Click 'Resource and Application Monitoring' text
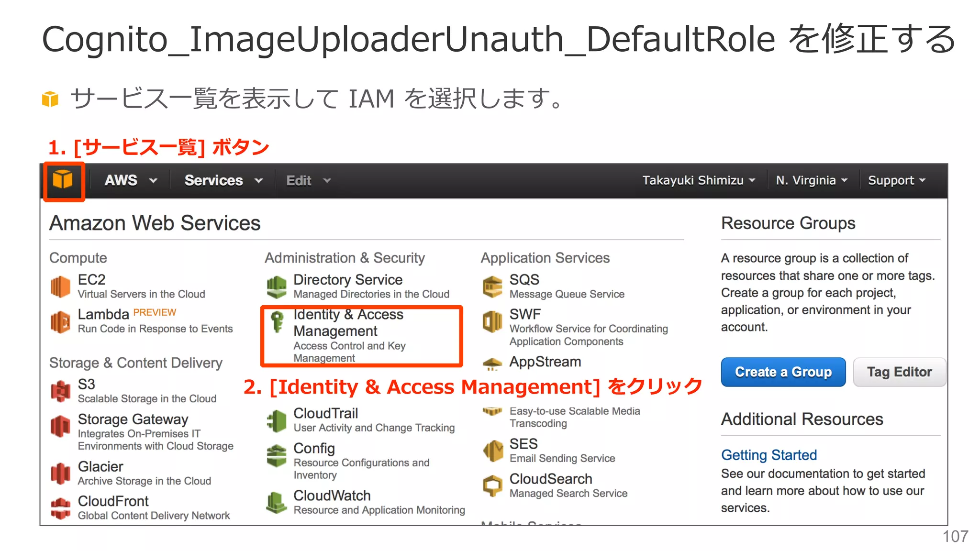This screenshot has width=980, height=551. pyautogui.click(x=379, y=510)
